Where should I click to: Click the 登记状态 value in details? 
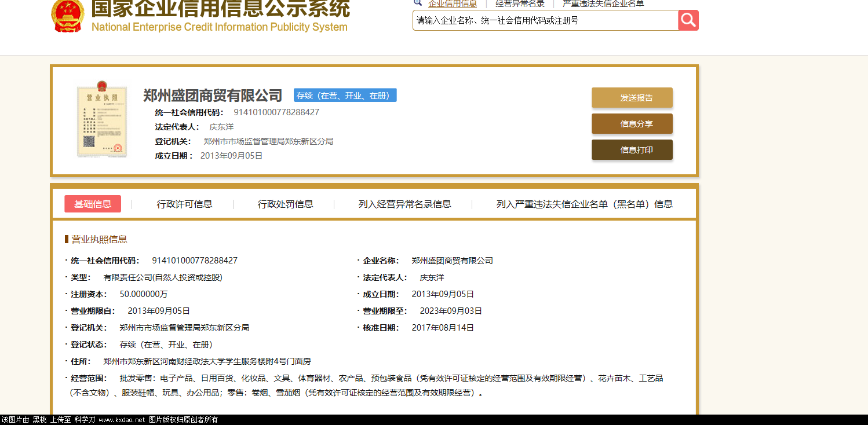coord(166,345)
